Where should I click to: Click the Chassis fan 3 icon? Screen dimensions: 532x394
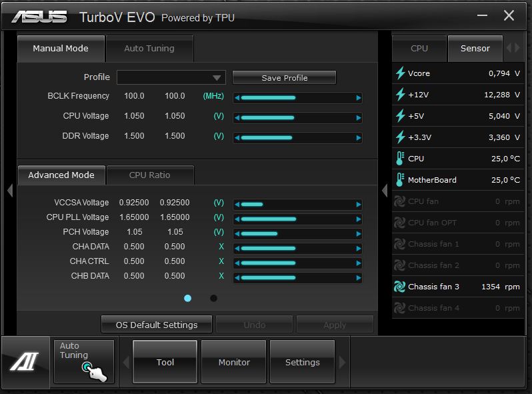coord(400,287)
